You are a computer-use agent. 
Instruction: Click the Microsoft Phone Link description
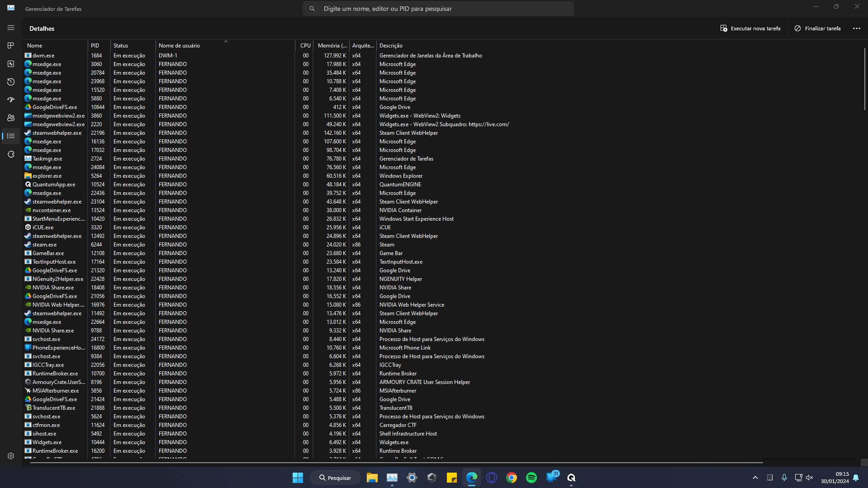[405, 348]
